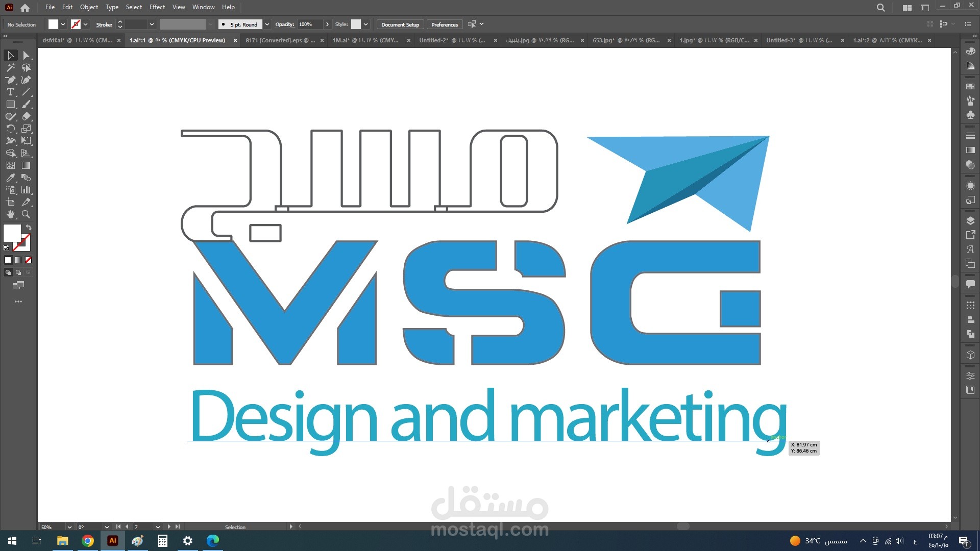Image resolution: width=980 pixels, height=551 pixels.
Task: Open the zoom level dropdown
Action: pos(69,527)
